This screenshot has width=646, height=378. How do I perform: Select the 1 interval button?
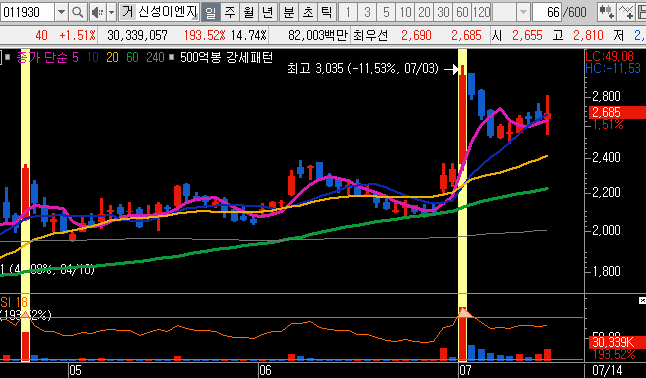tap(348, 12)
